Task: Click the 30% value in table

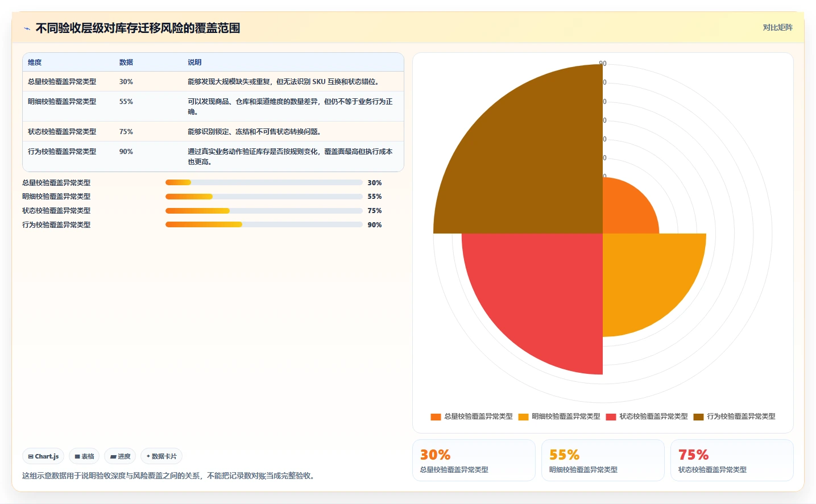Action: 126,82
